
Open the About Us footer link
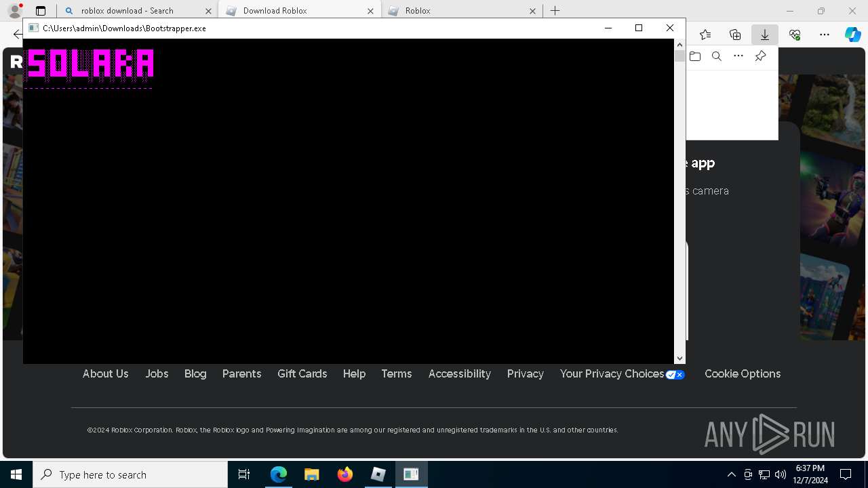click(x=105, y=373)
